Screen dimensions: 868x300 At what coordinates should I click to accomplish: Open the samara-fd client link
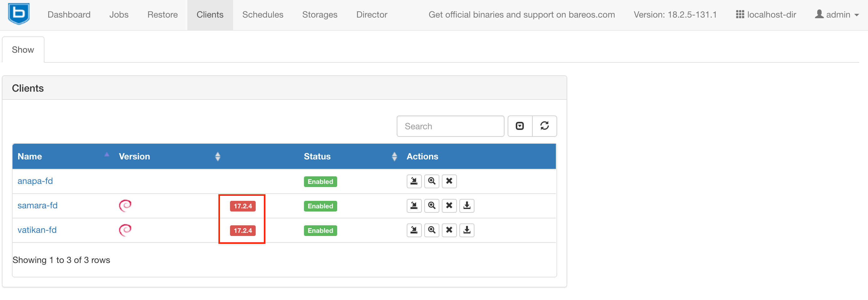pos(37,206)
